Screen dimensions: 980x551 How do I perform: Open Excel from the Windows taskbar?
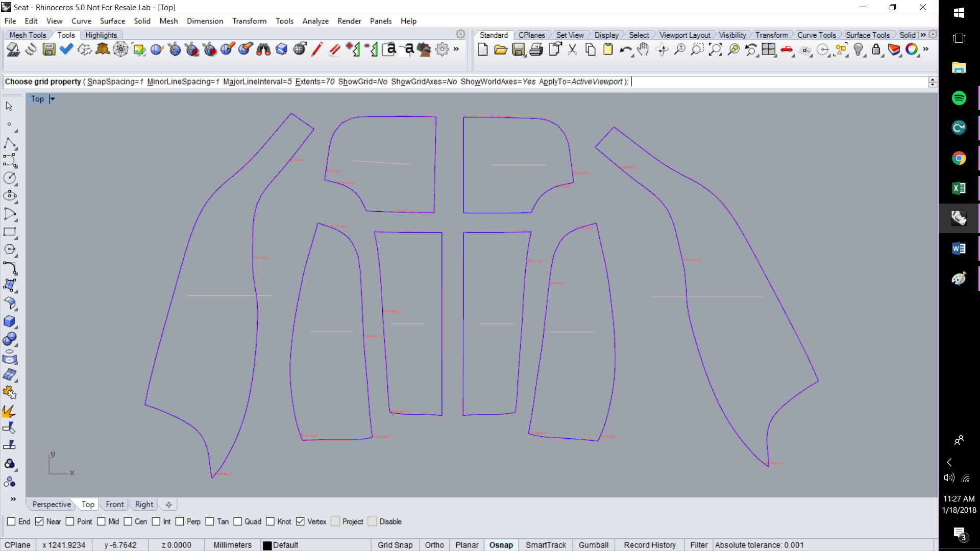[959, 188]
